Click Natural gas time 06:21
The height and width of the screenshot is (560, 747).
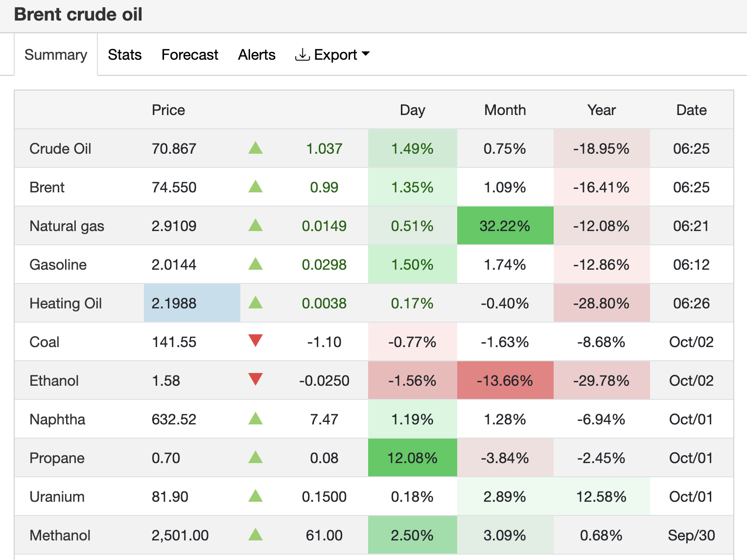(x=691, y=226)
